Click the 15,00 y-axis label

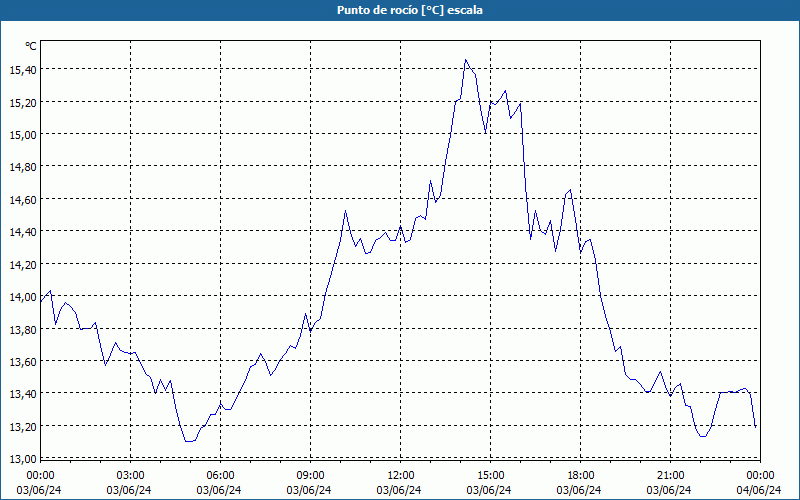coord(23,134)
